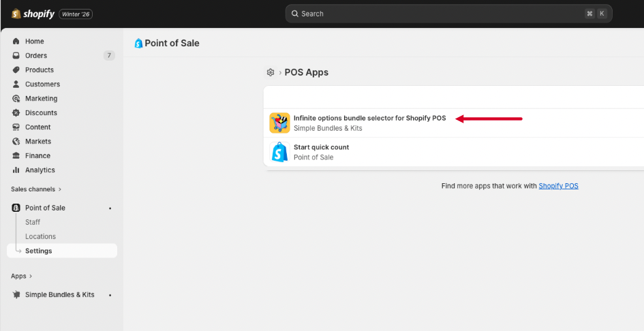The height and width of the screenshot is (331, 644).
Task: Open the Start quick count app row
Action: click(453, 152)
